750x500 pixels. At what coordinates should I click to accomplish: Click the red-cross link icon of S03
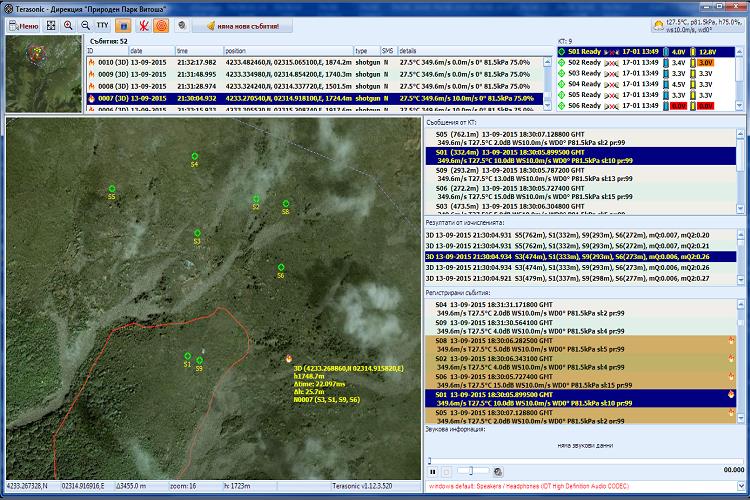coord(611,74)
